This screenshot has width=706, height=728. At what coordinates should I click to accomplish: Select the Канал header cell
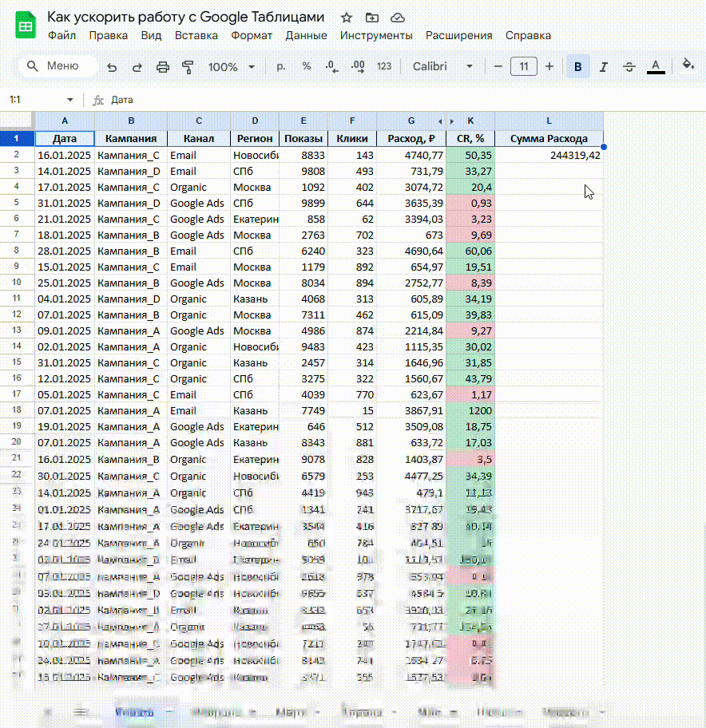(x=199, y=138)
